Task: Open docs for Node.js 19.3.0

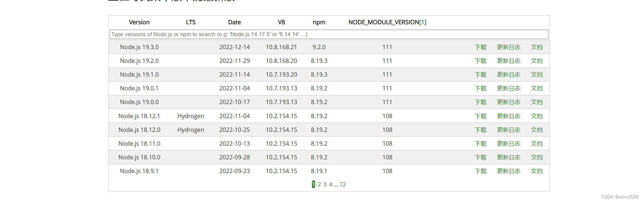Action: tap(537, 47)
